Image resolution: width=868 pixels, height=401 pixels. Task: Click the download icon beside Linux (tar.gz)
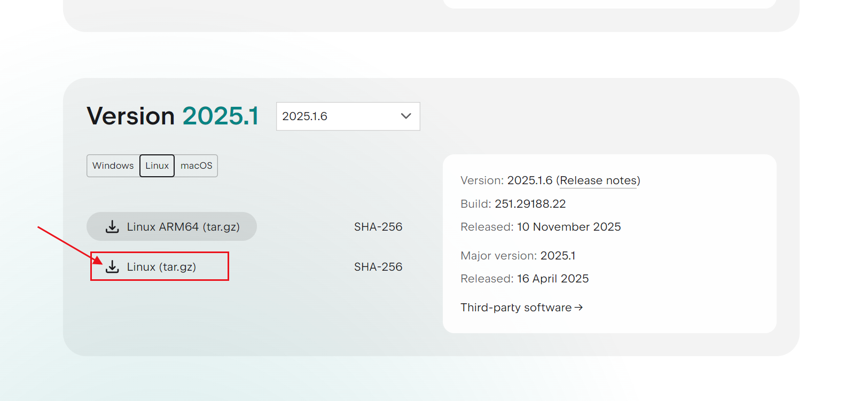click(112, 267)
